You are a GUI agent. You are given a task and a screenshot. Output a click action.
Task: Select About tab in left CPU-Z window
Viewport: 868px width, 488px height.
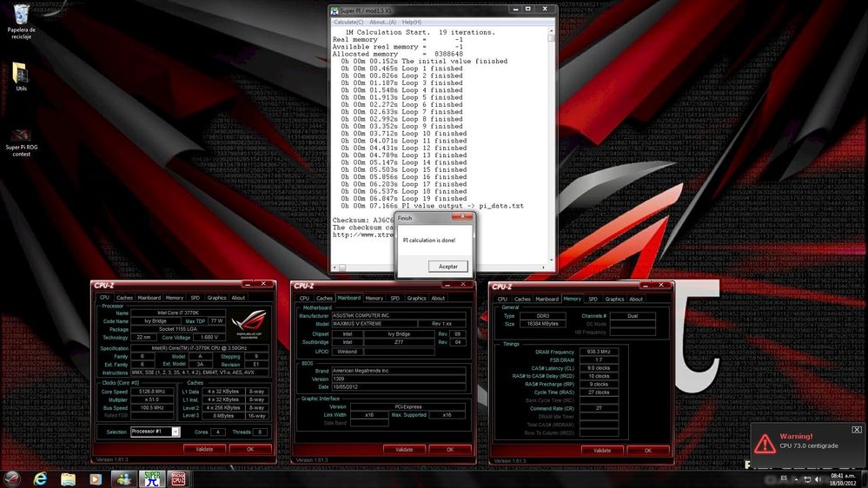(x=238, y=298)
